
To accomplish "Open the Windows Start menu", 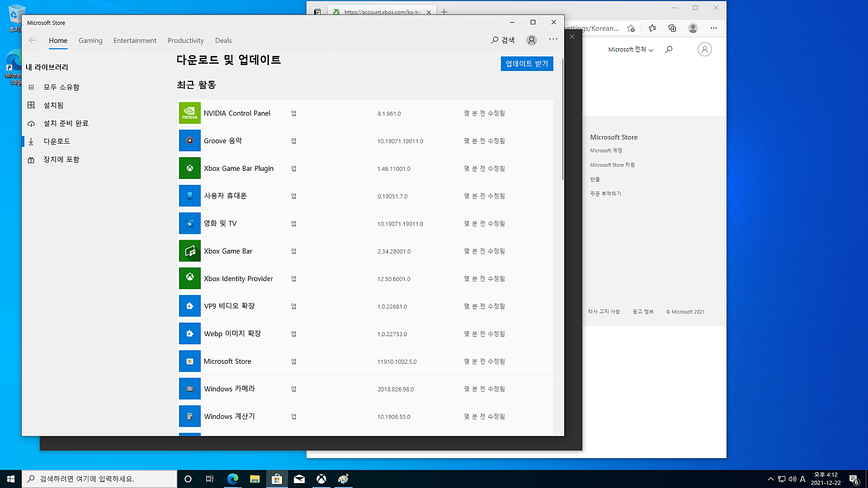I will (11, 479).
